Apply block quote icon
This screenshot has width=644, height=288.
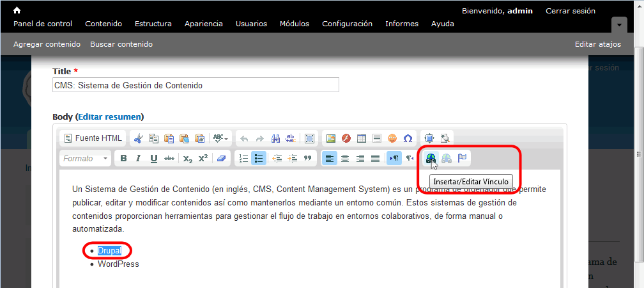point(308,159)
